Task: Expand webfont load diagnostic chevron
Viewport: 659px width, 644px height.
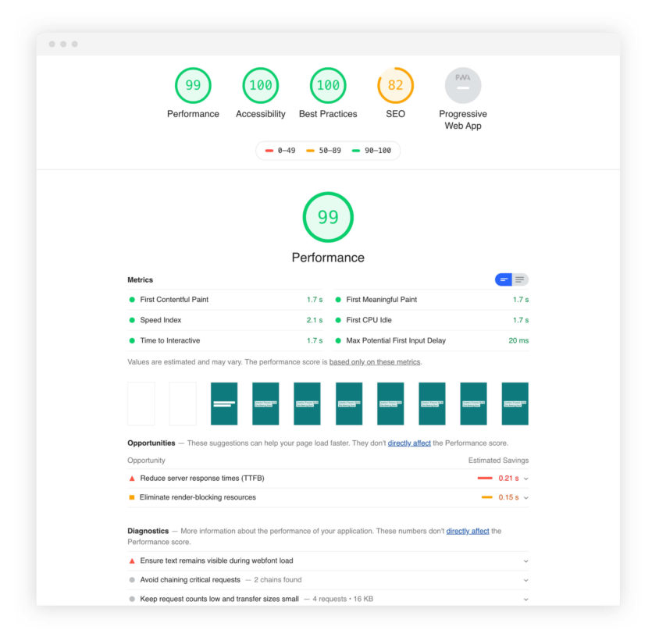Action: click(525, 561)
